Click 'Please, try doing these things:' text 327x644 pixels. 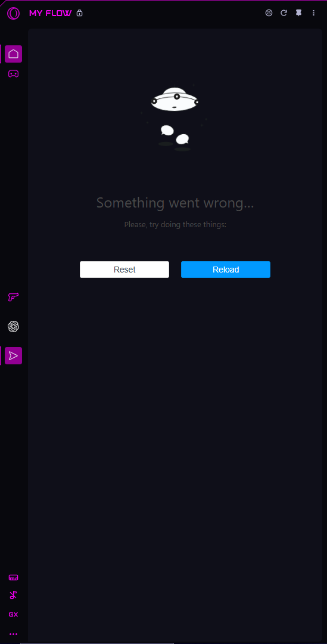(175, 225)
